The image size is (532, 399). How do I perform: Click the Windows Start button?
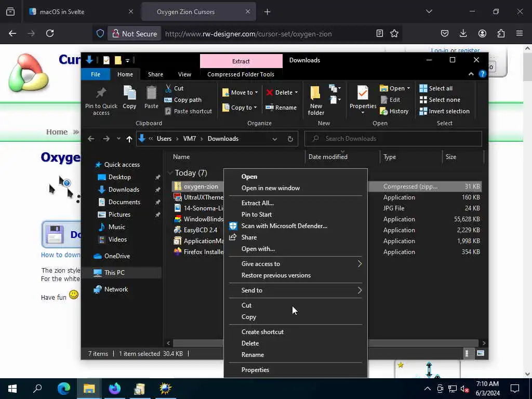[12, 389]
